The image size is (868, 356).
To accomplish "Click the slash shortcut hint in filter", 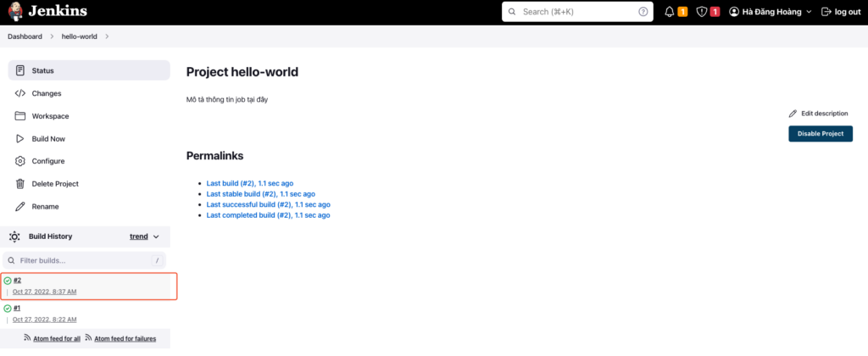I will tap(157, 260).
